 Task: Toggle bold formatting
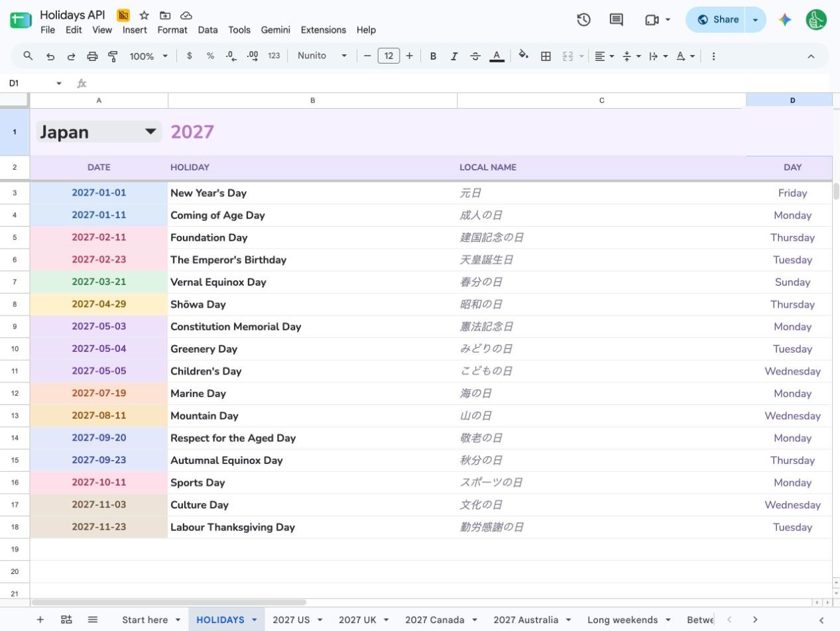(433, 56)
